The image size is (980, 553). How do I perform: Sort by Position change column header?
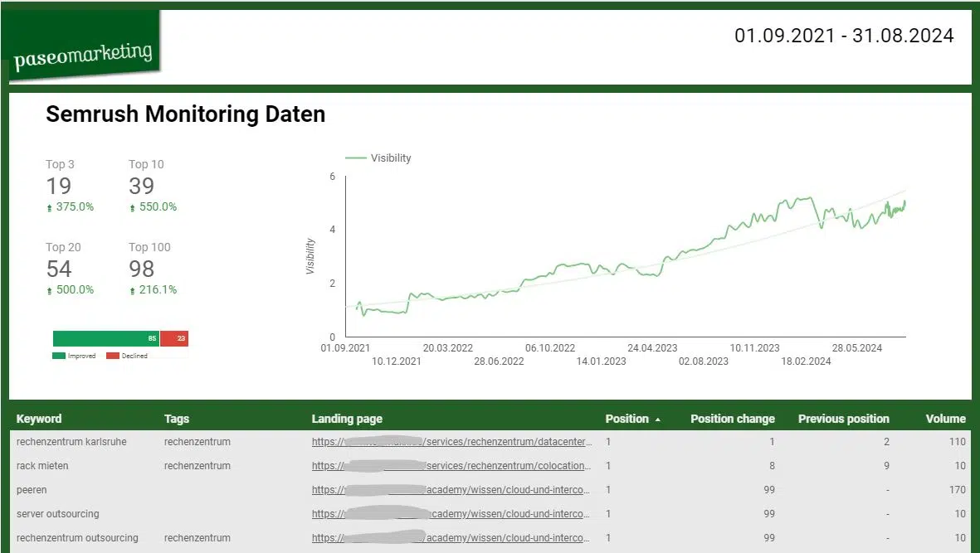733,419
